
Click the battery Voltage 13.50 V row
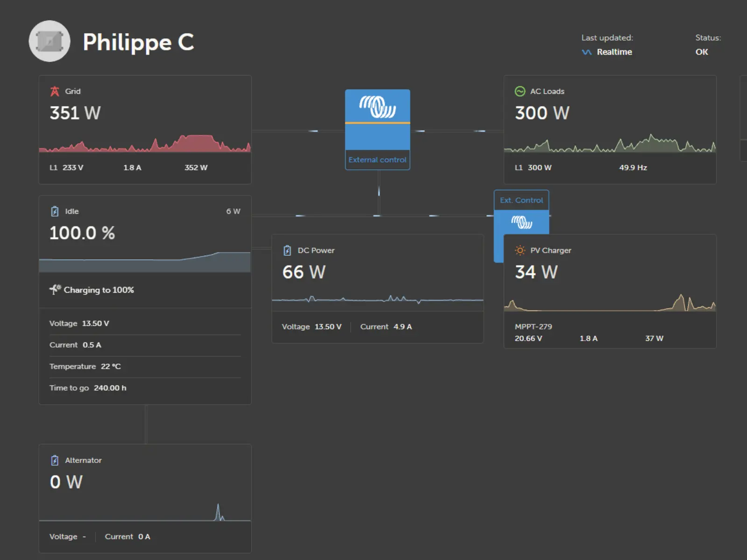coord(145,323)
